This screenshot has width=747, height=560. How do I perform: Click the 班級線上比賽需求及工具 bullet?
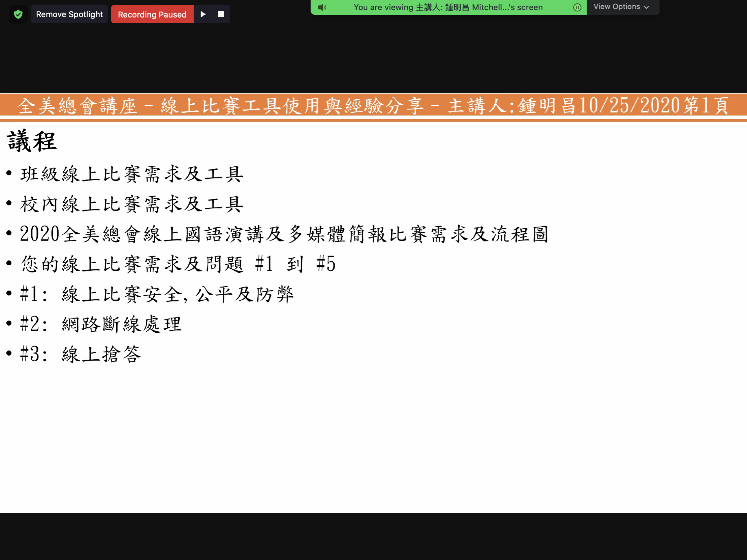(x=132, y=174)
